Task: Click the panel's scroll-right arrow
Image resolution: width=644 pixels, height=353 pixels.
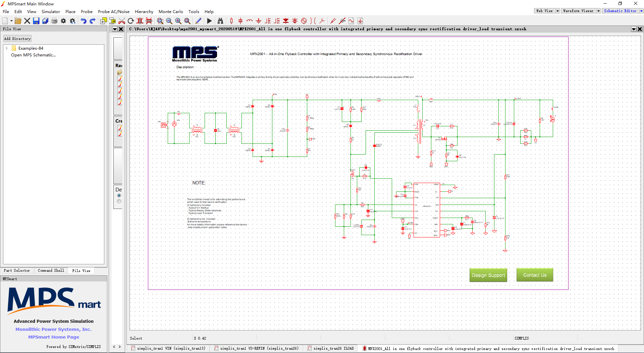Action: point(119,347)
